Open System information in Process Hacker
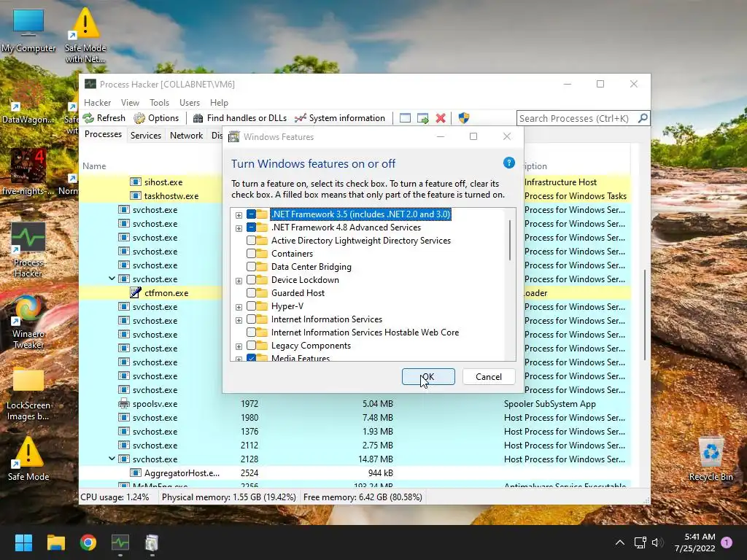747x560 pixels. [x=340, y=118]
